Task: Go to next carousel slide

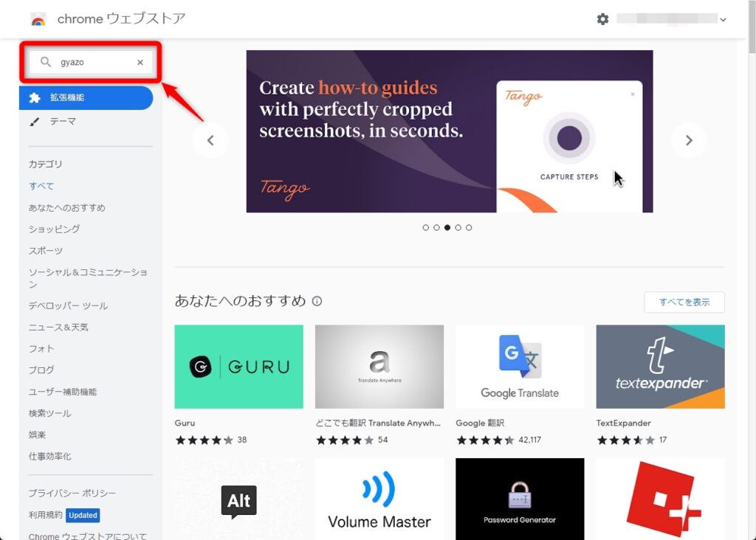Action: [x=689, y=140]
